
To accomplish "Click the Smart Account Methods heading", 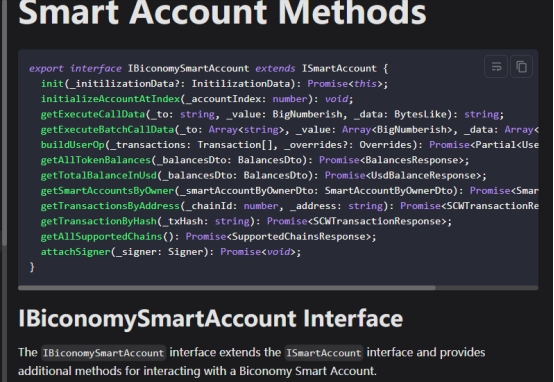I will tap(222, 13).
